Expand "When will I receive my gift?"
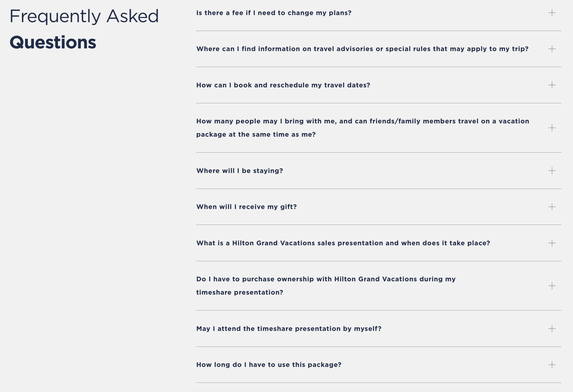 [x=246, y=207]
